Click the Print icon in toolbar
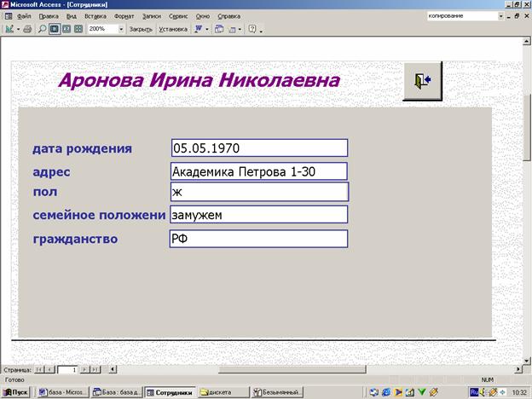The width and height of the screenshot is (532, 399). tap(28, 28)
